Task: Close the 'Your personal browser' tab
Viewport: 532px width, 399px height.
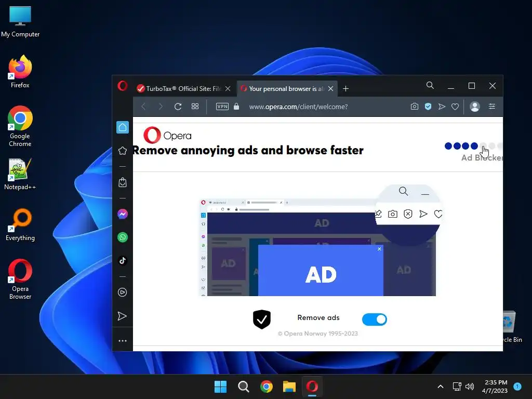Action: pyautogui.click(x=331, y=88)
